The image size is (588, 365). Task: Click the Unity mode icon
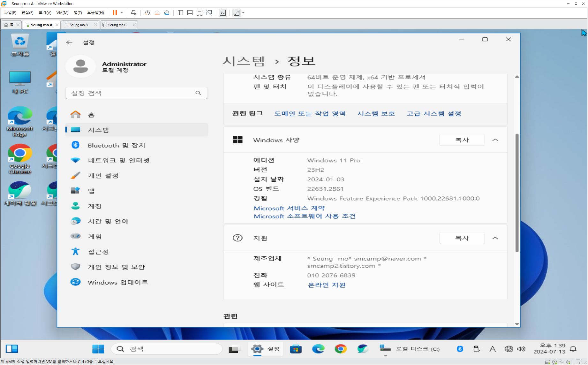tap(209, 13)
